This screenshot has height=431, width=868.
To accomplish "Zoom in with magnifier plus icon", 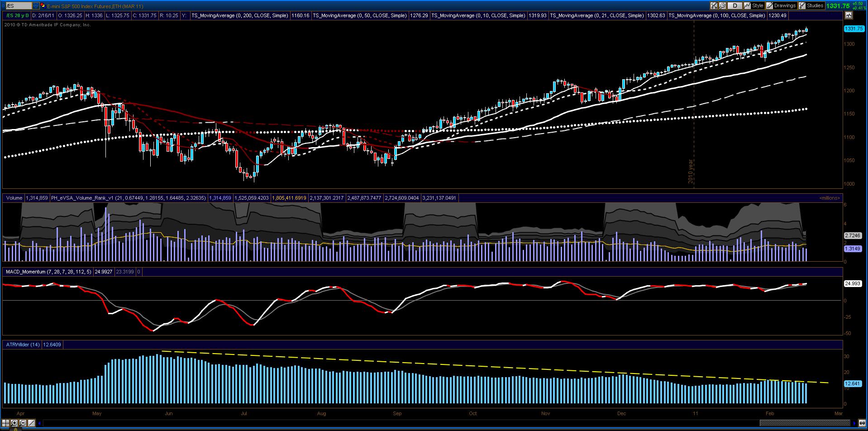I will click(x=14, y=423).
